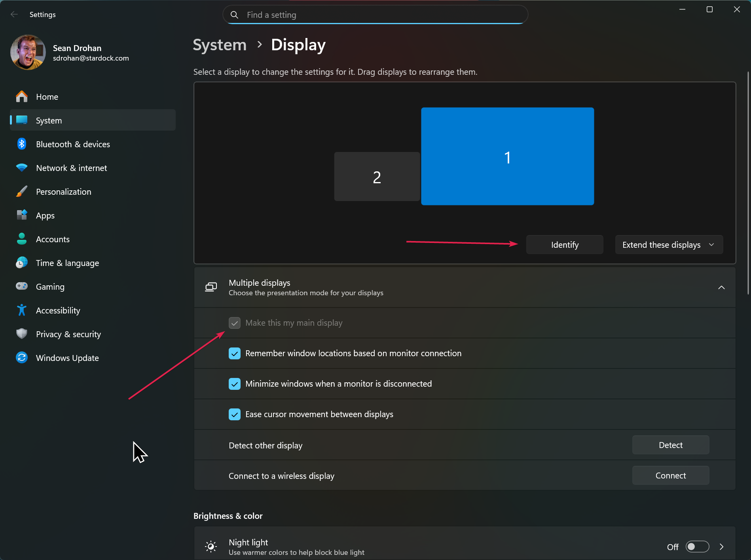Expand Night light settings chevron
751x560 pixels.
pos(721,547)
